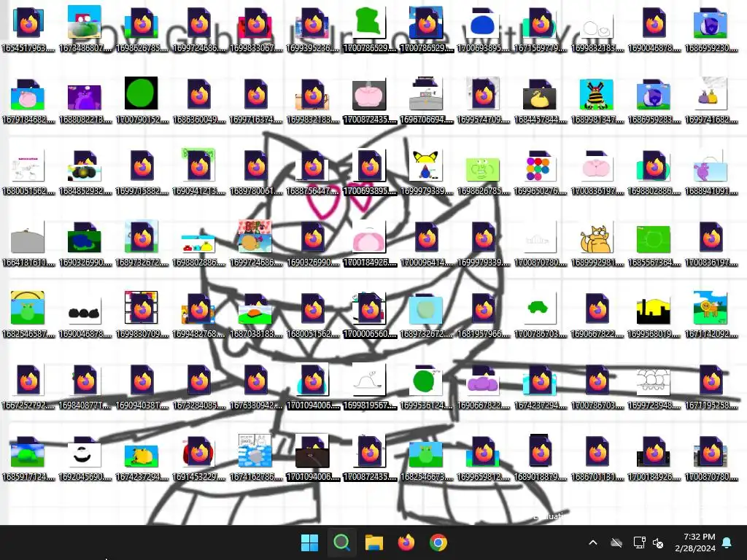
Task: Select the file 1690941213 icon
Action: click(198, 165)
